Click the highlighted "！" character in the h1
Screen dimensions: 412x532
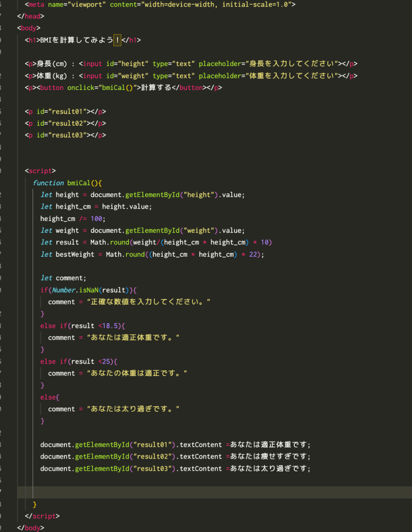[x=117, y=40]
